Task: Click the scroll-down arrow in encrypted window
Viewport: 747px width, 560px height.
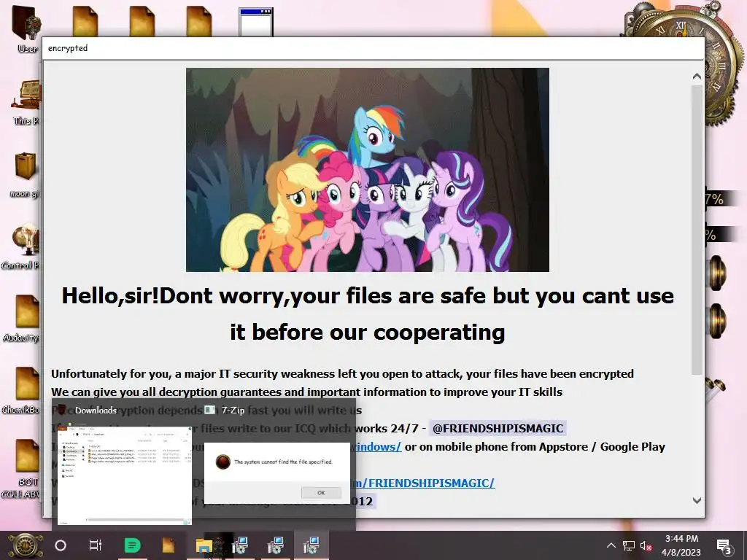Action: click(697, 500)
